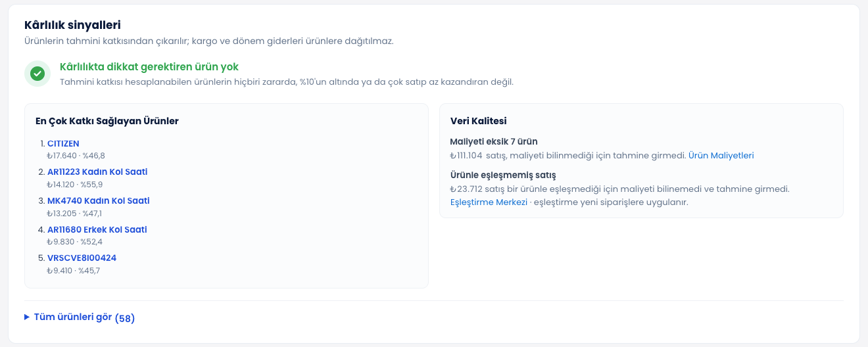Click the description starting 'Tahmini katkısı hesaplanabilen'
This screenshot has height=347, width=868.
click(287, 82)
